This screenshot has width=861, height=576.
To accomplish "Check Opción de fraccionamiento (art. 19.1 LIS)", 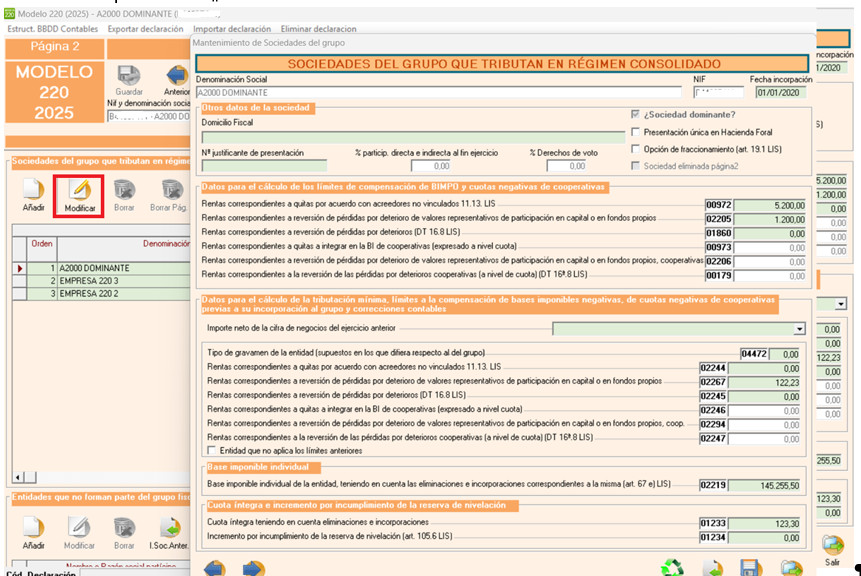I will pyautogui.click(x=635, y=149).
